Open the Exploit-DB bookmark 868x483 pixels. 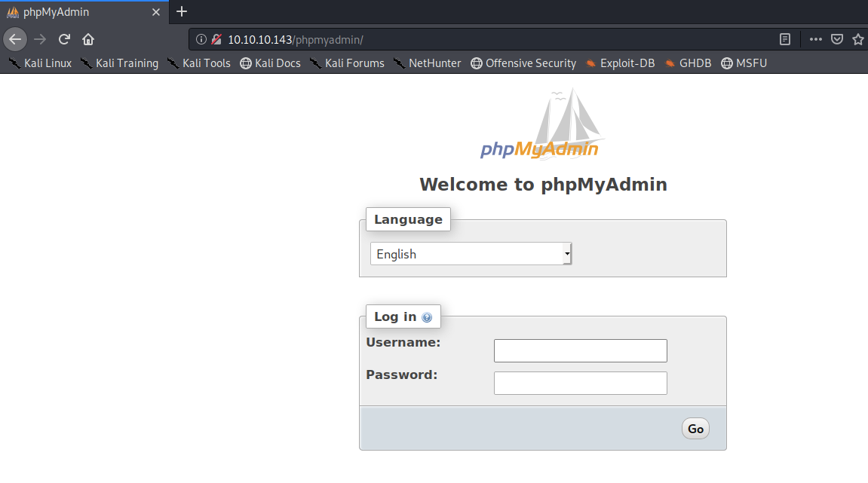tap(620, 63)
